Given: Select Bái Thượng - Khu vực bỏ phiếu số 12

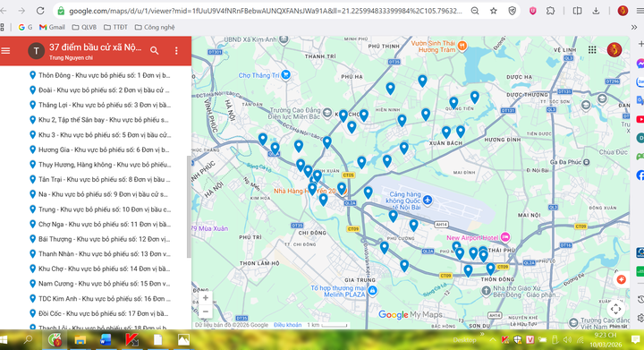Looking at the screenshot, I should point(100,239).
